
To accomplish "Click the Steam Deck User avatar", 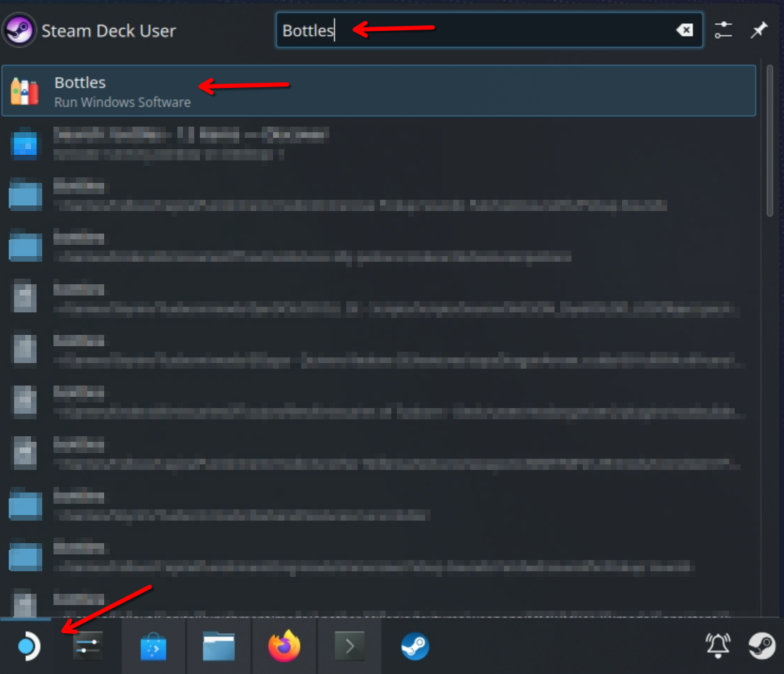I will pos(19,30).
